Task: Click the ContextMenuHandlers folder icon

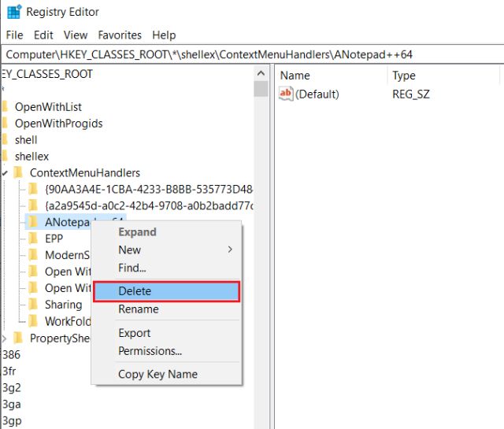Action: click(18, 172)
